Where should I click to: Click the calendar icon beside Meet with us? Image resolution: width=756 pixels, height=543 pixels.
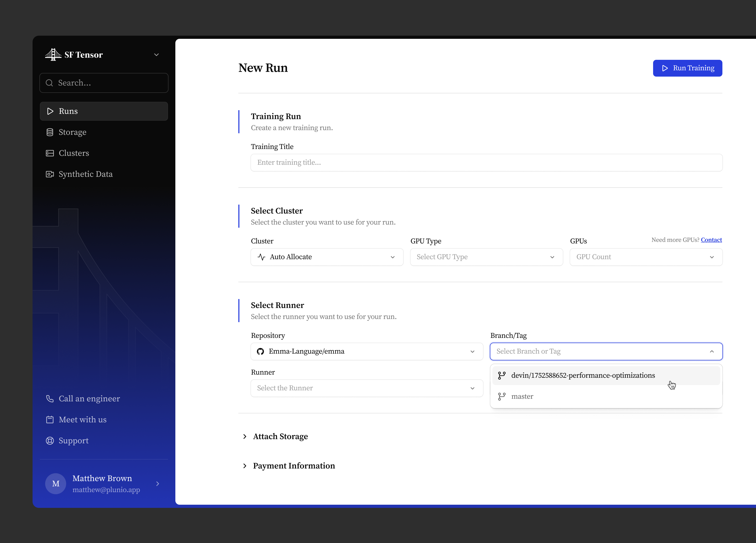point(50,420)
